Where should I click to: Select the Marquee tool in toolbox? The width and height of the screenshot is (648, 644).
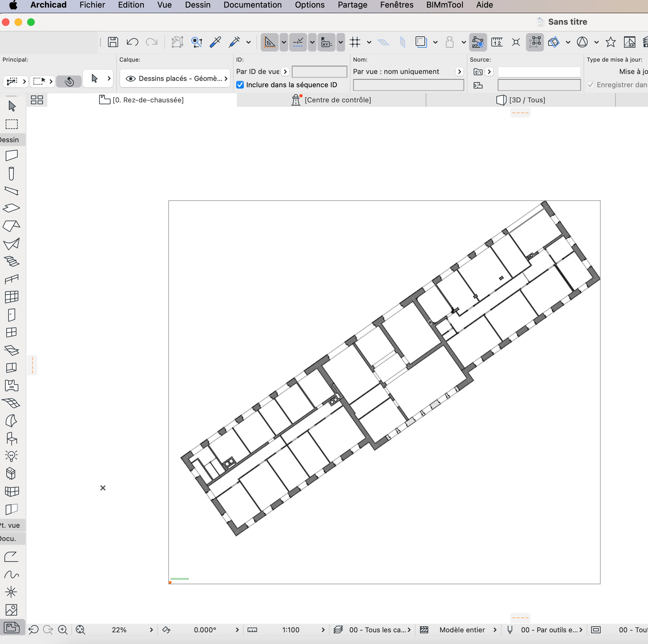click(12, 124)
